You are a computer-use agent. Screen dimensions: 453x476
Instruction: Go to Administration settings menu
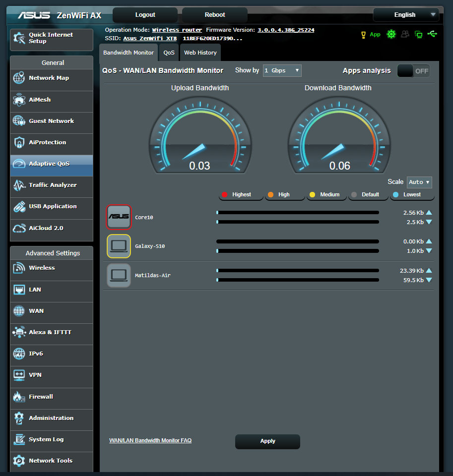[52, 418]
